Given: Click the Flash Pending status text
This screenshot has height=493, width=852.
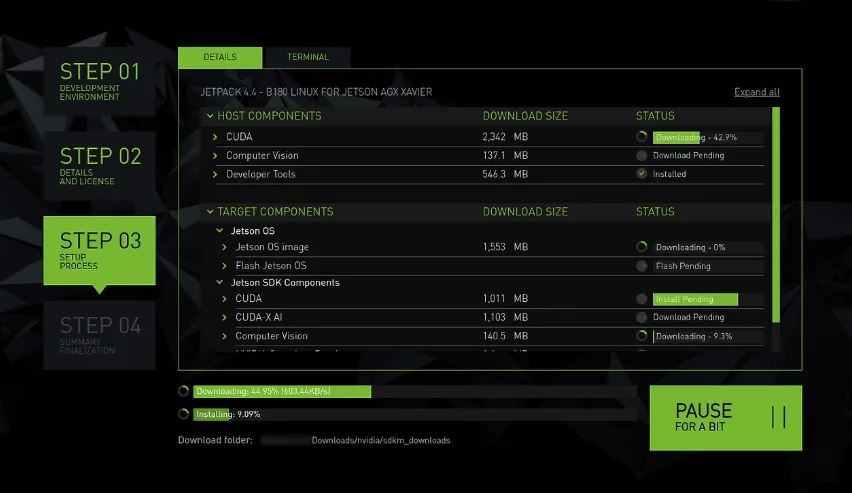Looking at the screenshot, I should click(x=683, y=266).
